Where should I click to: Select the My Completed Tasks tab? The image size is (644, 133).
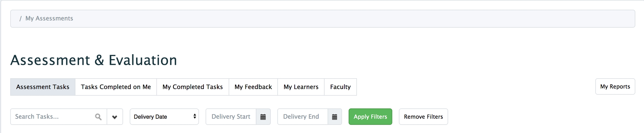(x=193, y=87)
